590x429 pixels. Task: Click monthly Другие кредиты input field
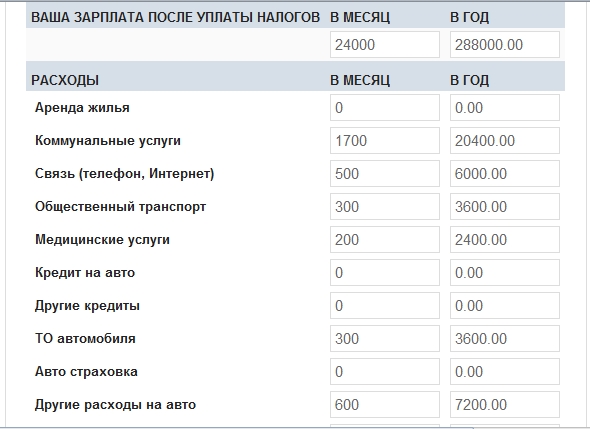click(x=385, y=306)
